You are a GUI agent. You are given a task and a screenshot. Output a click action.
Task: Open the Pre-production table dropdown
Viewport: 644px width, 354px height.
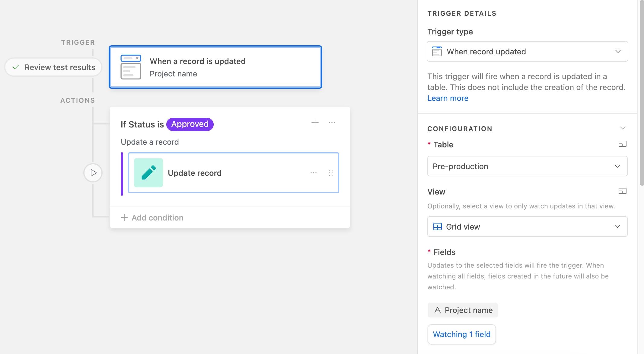(x=527, y=166)
